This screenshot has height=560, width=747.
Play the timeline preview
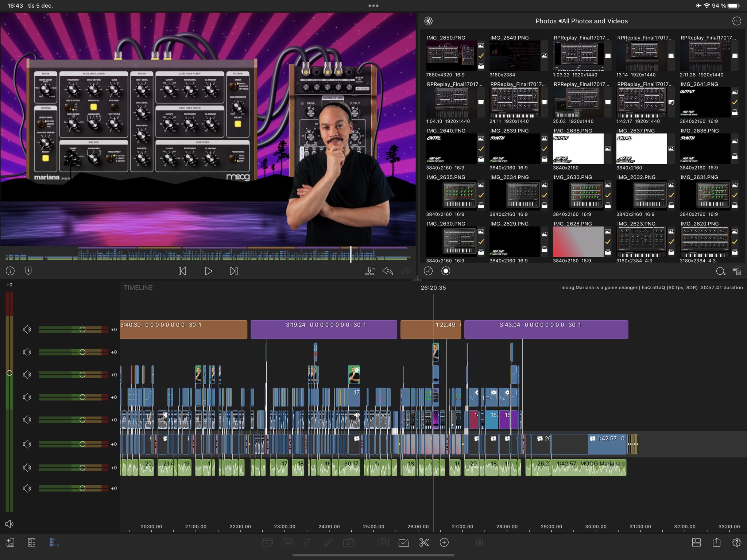coord(208,271)
